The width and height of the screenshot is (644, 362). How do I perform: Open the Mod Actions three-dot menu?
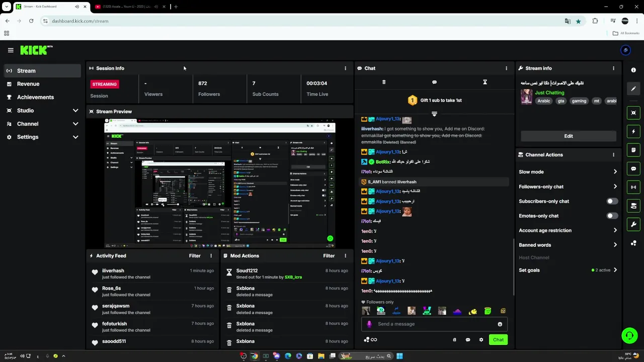(345, 256)
